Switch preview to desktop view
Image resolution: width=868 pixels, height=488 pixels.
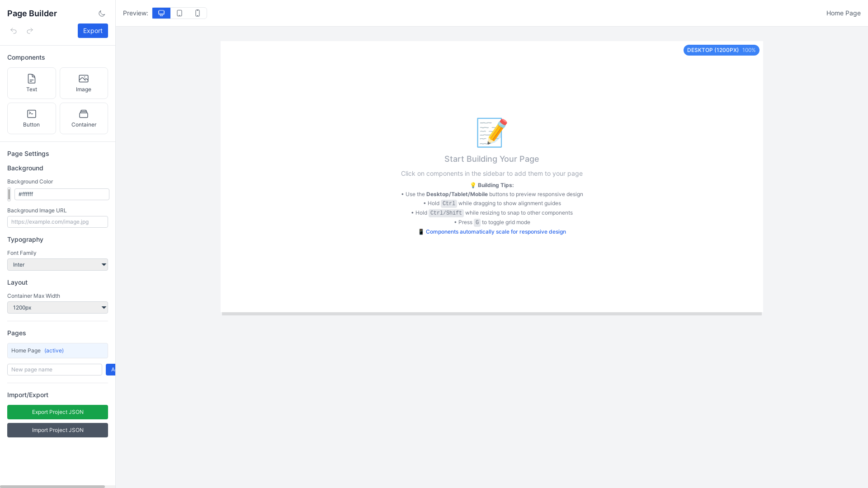(161, 13)
